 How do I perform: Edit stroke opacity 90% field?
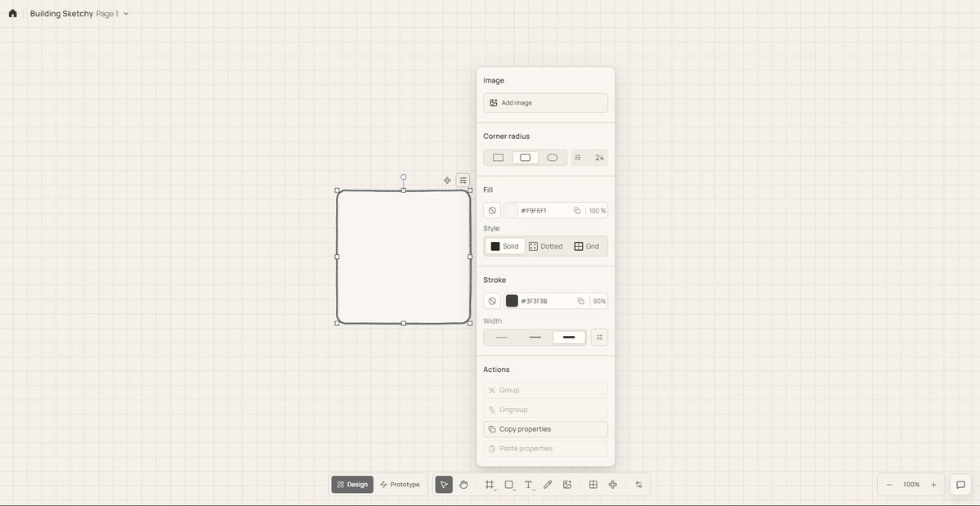(x=599, y=301)
